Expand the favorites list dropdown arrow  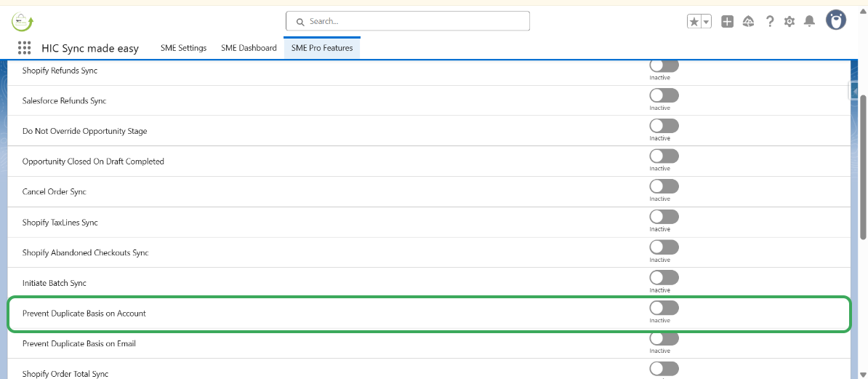coord(706,22)
